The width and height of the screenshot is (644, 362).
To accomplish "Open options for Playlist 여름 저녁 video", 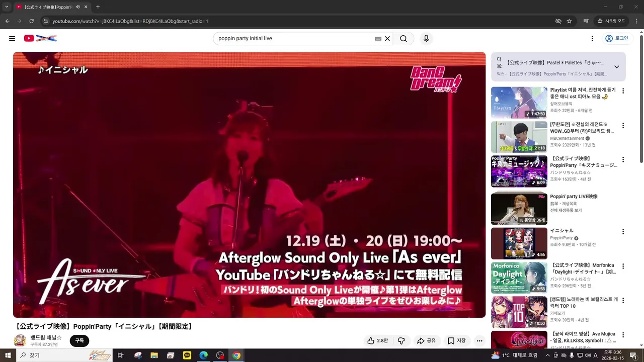I will click(x=623, y=91).
